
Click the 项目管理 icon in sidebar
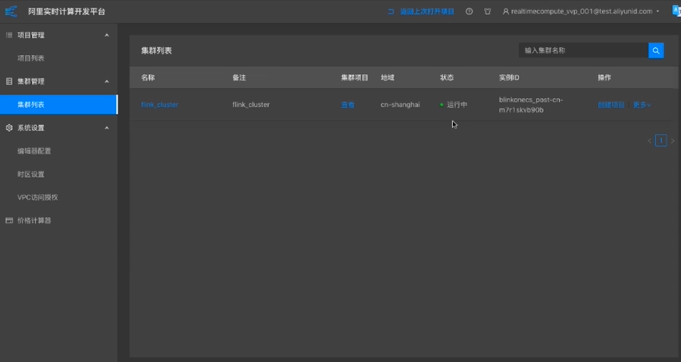tap(9, 35)
